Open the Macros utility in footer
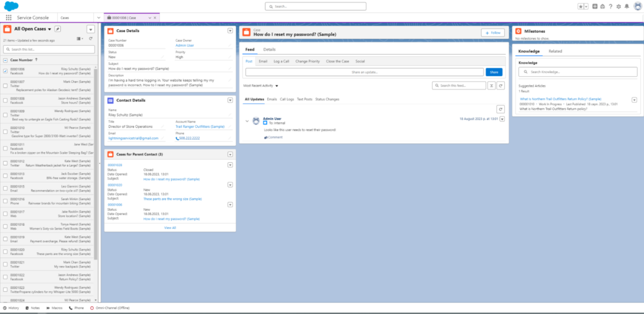Image resolution: width=644 pixels, height=314 pixels. click(53, 308)
